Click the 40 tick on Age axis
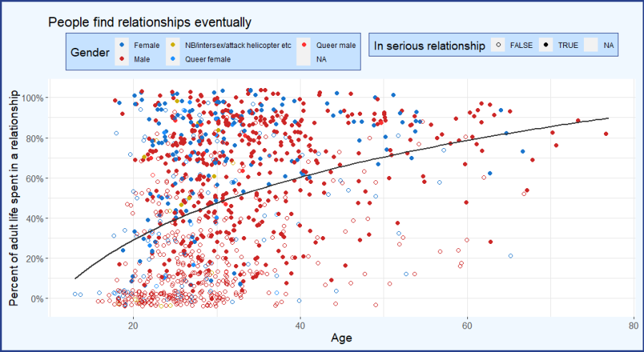This screenshot has height=352, width=644. pos(300,324)
